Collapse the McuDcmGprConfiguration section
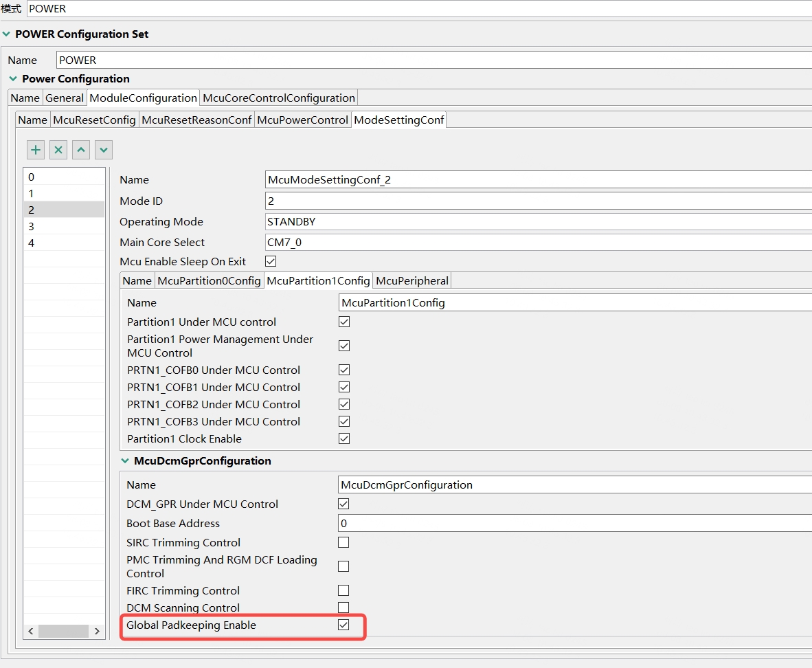812x668 pixels. click(x=125, y=460)
